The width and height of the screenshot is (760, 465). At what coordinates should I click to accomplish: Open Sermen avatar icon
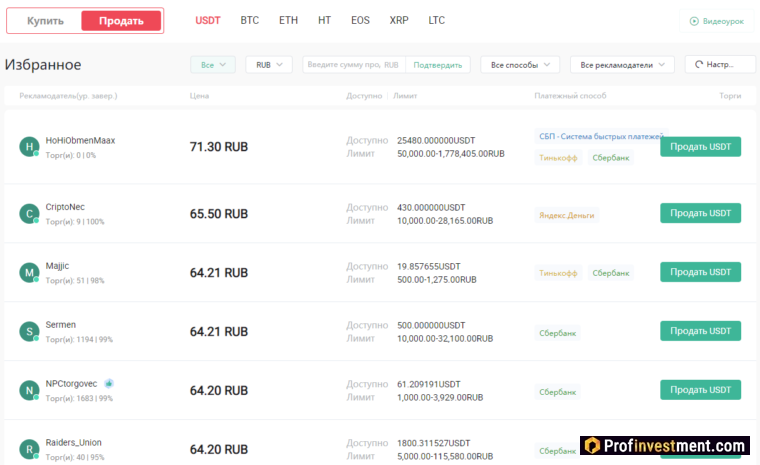coord(29,332)
